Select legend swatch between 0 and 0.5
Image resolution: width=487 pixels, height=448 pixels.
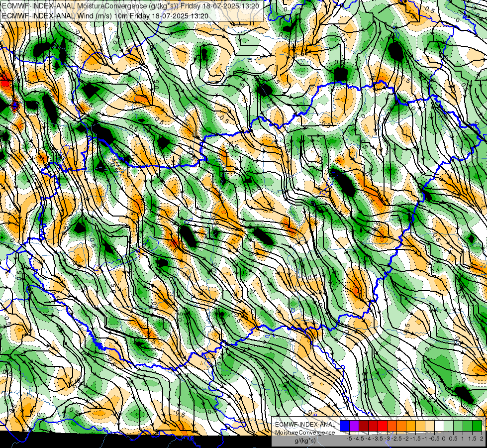449,426
